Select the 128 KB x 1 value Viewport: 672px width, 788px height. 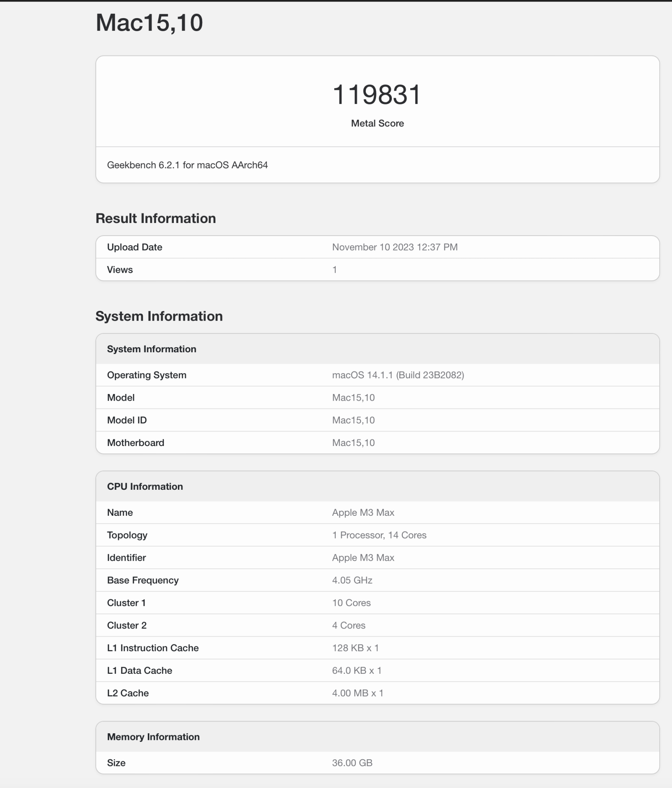[x=356, y=648]
